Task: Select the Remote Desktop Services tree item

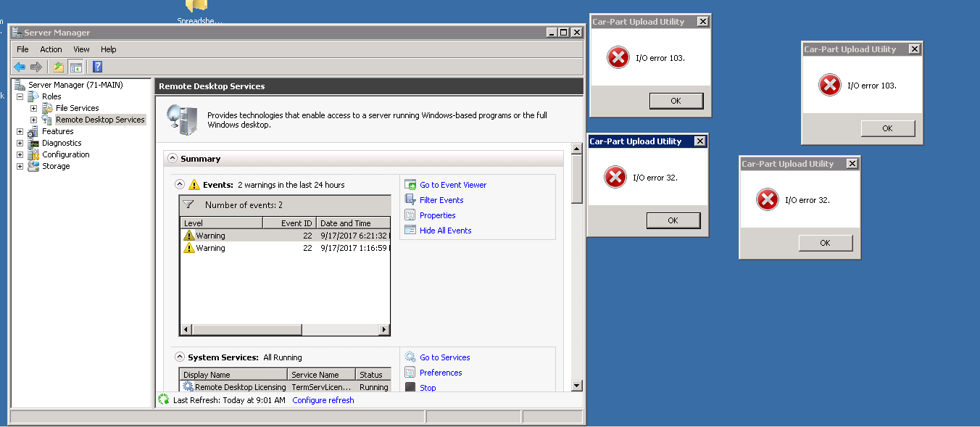Action: point(100,120)
